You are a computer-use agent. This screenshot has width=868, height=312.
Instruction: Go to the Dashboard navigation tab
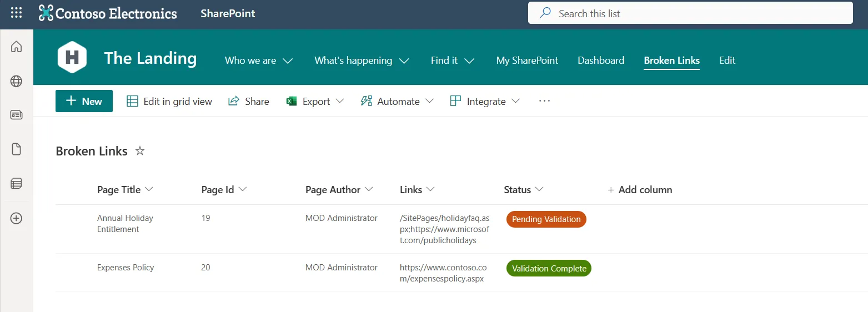pyautogui.click(x=601, y=61)
